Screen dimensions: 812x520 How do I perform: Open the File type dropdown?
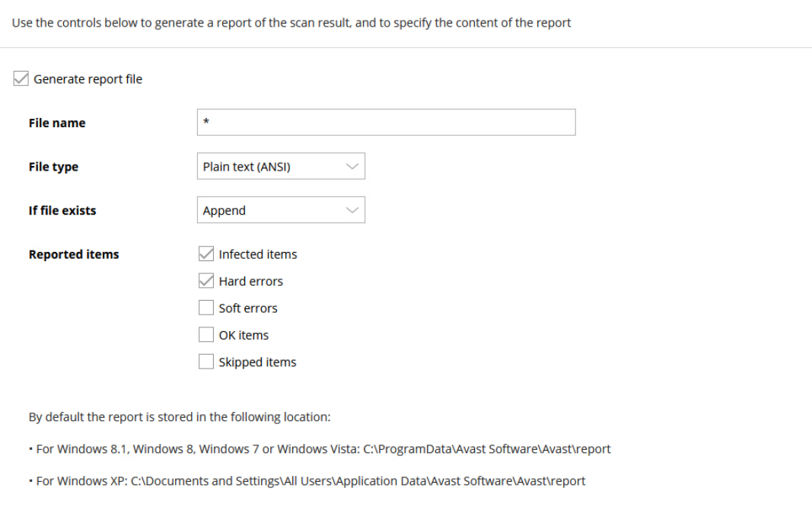coord(281,166)
